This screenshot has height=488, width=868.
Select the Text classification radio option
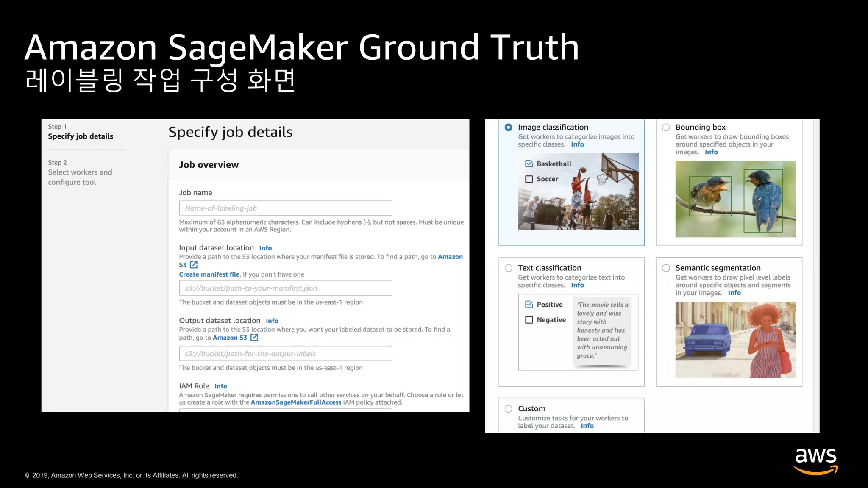(509, 268)
